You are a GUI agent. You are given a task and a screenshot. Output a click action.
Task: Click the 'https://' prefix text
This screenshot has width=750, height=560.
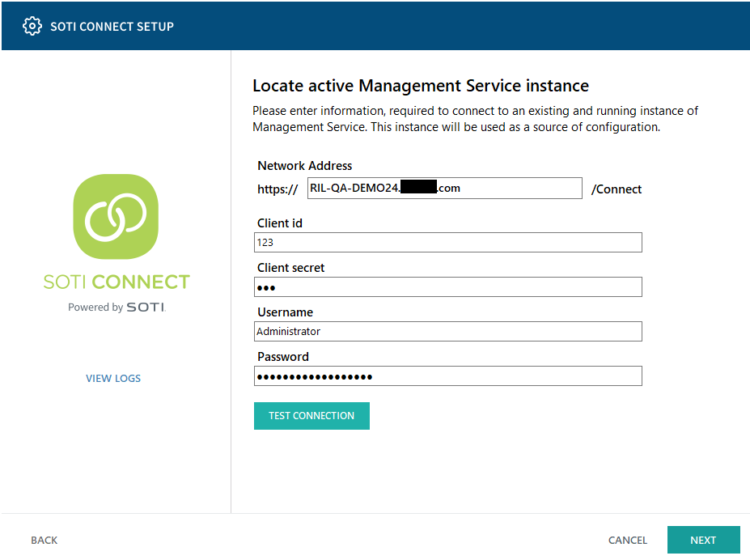pyautogui.click(x=278, y=189)
